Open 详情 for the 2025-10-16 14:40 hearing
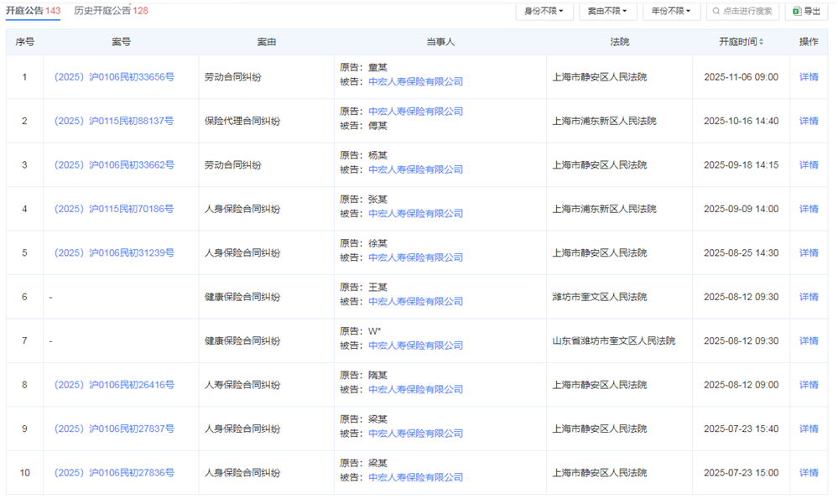 tap(809, 121)
